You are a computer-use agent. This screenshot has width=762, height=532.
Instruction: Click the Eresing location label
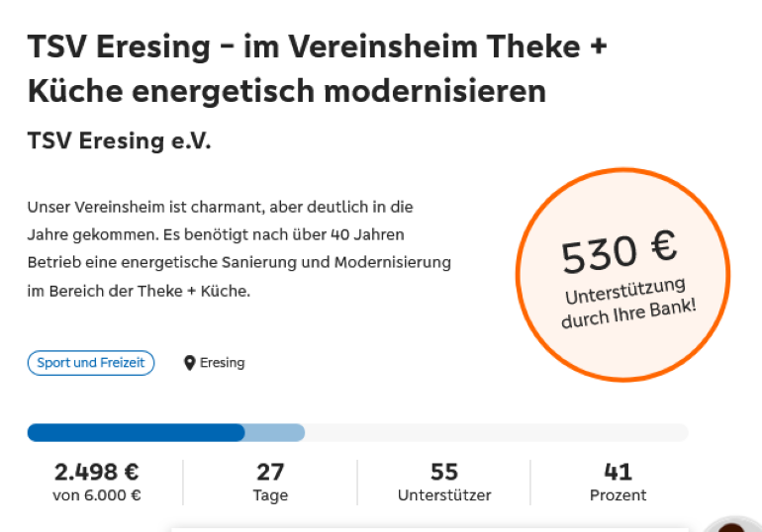[222, 363]
